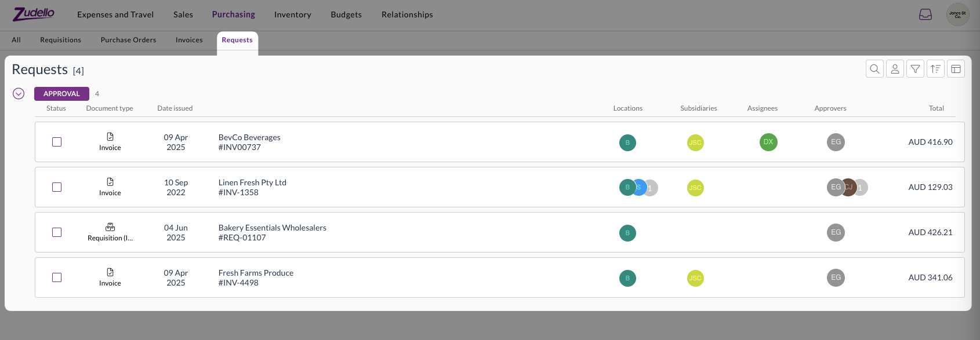Tick the Linen Fresh Pty Ltd checkbox
This screenshot has height=340, width=980.
(57, 187)
